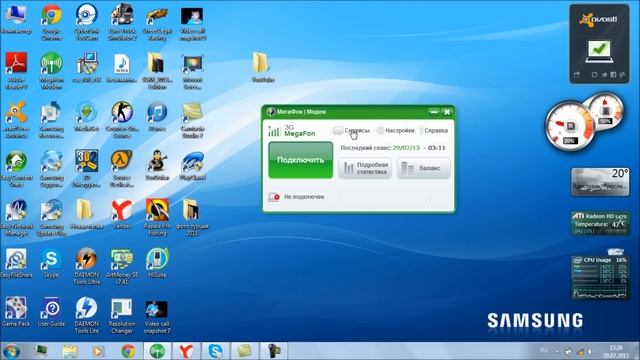Select the penguin with guitar desktop icon
Image resolution: width=640 pixels, height=360 pixels.
(157, 165)
